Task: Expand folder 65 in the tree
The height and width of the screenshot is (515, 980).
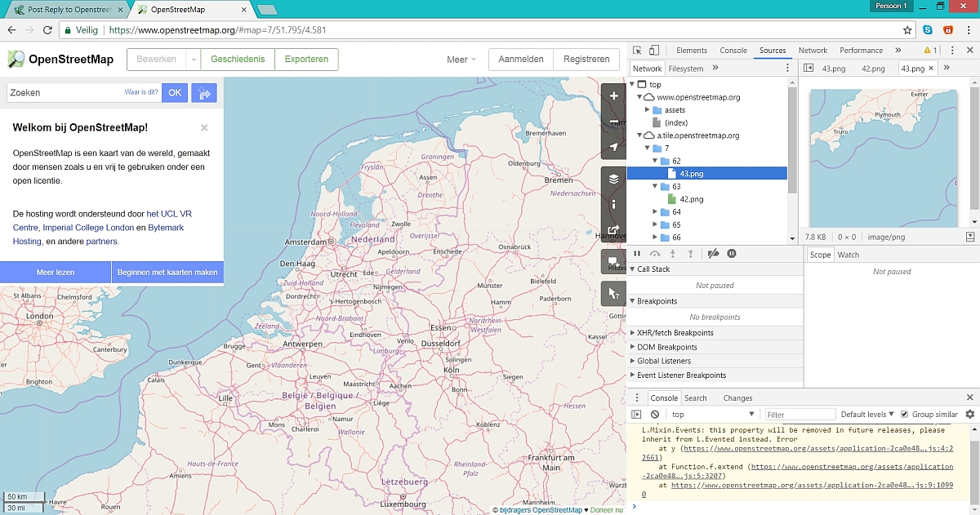Action: click(655, 224)
